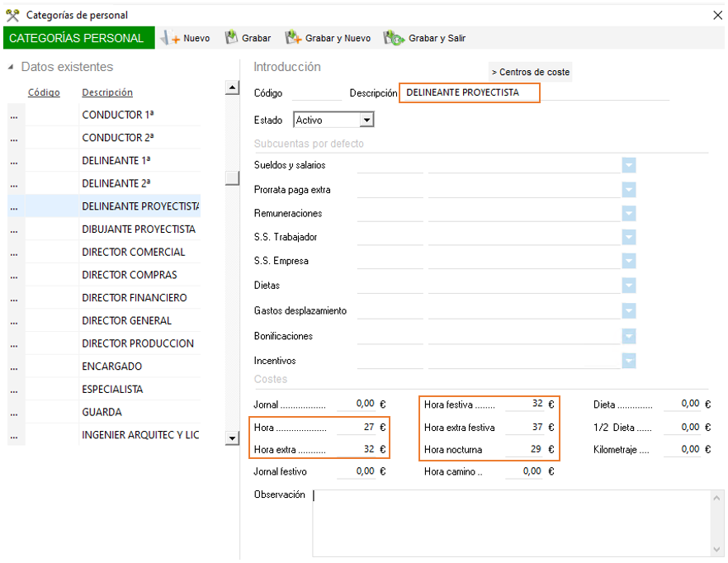The image size is (728, 563).
Task: Sort list by Código column
Action: click(44, 92)
